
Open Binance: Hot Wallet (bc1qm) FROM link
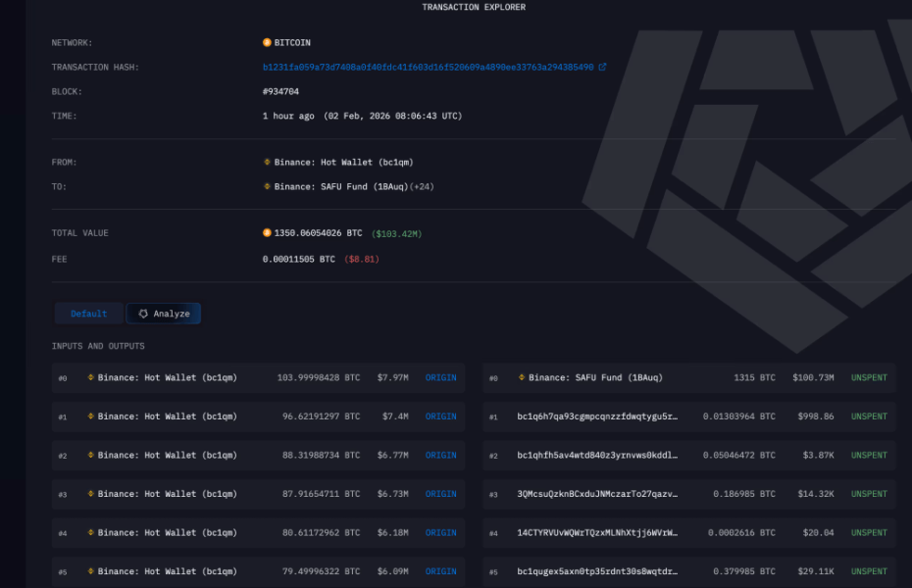[344, 163]
